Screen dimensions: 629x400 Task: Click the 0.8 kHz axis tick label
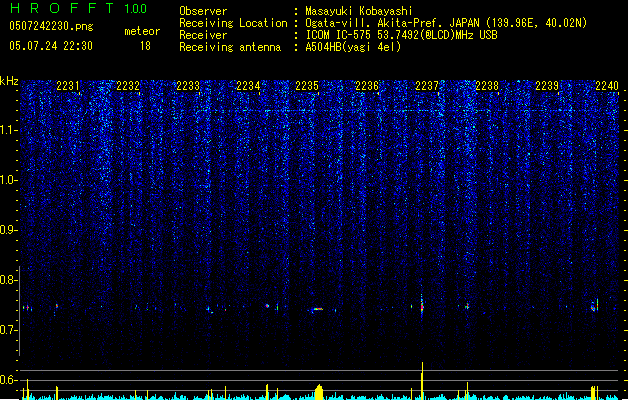(x=8, y=280)
